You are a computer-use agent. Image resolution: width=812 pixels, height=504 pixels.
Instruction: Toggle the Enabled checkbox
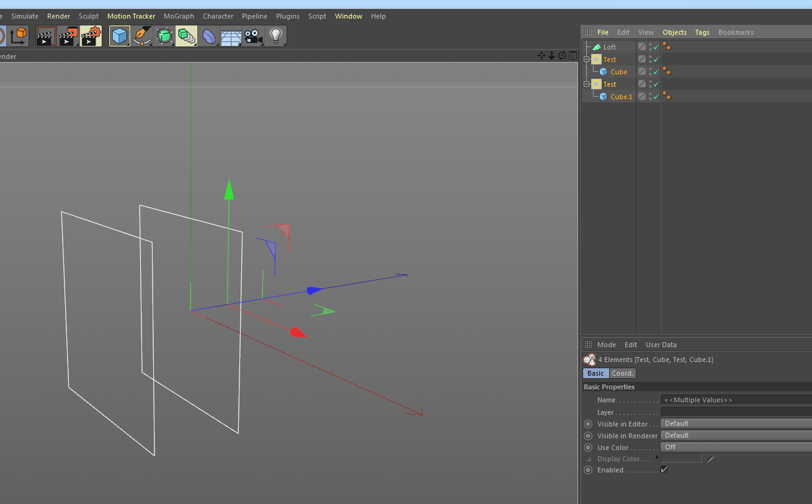(x=664, y=469)
